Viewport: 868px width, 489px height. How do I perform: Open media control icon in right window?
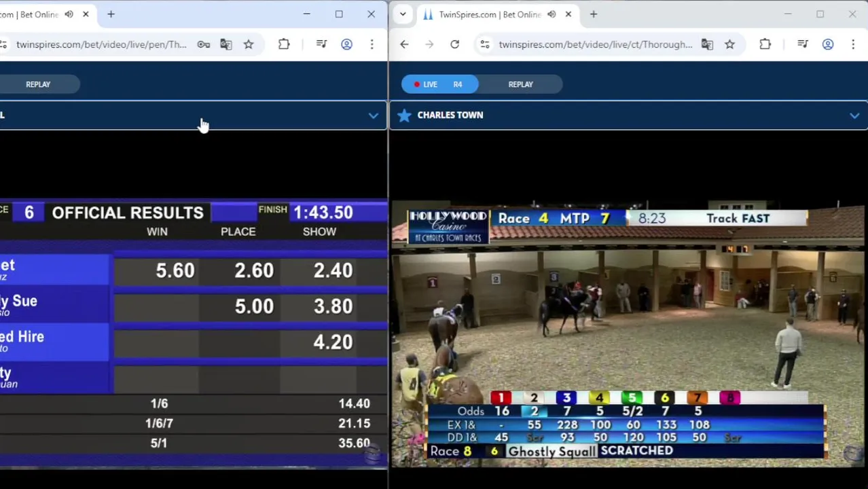click(x=803, y=45)
